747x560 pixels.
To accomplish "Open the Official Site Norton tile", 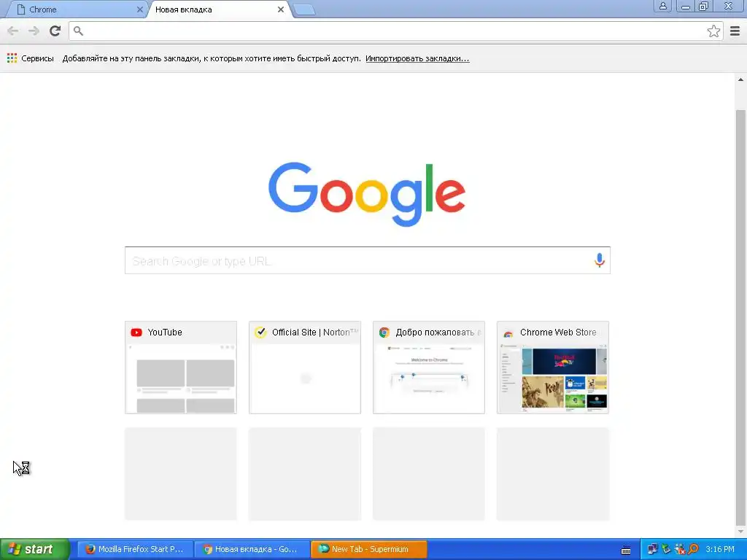I will (x=305, y=367).
